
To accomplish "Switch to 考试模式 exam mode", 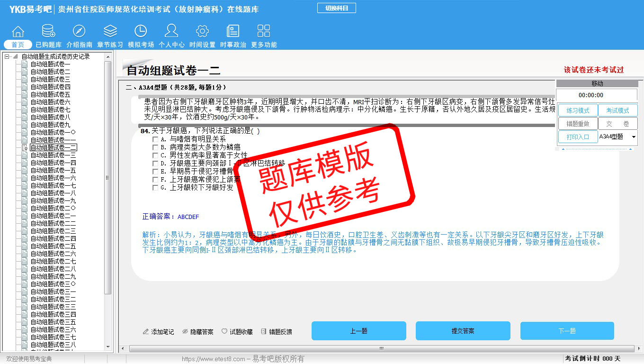I will point(617,110).
